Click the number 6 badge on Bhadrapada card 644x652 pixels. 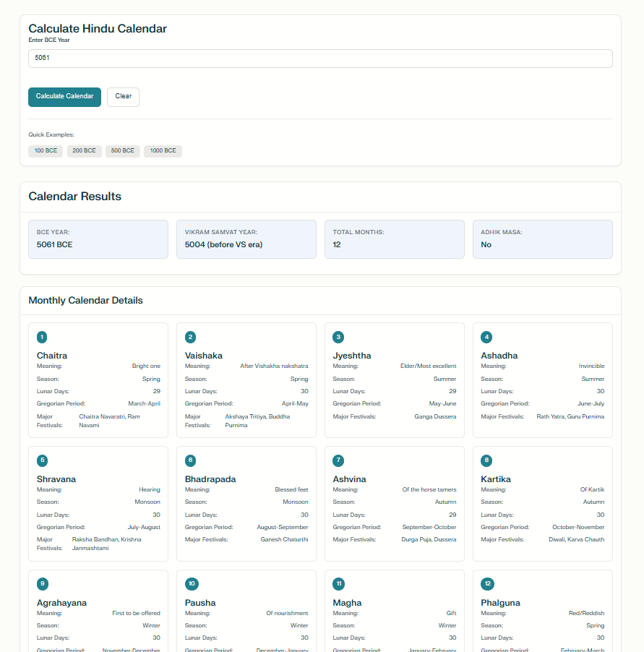point(190,460)
